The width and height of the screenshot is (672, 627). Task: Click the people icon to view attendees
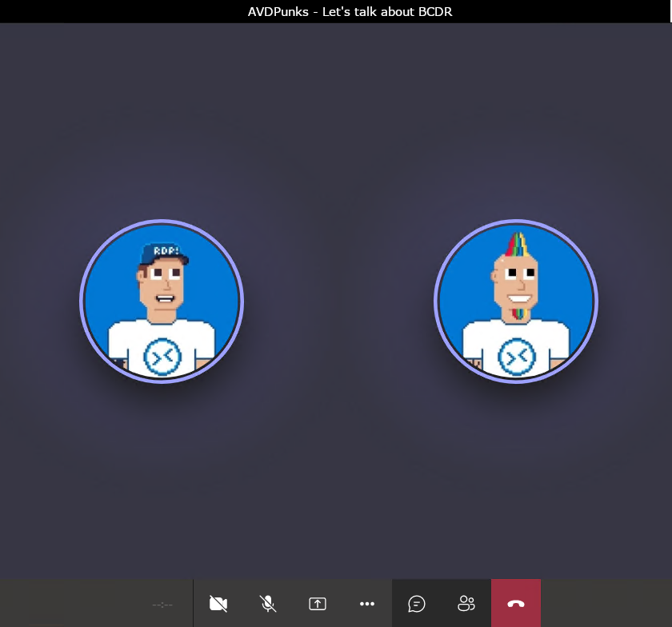coord(466,604)
